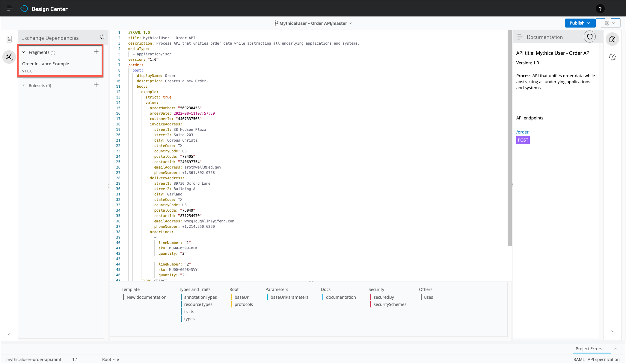Click the POST method badge
626x364 pixels.
pos(523,140)
